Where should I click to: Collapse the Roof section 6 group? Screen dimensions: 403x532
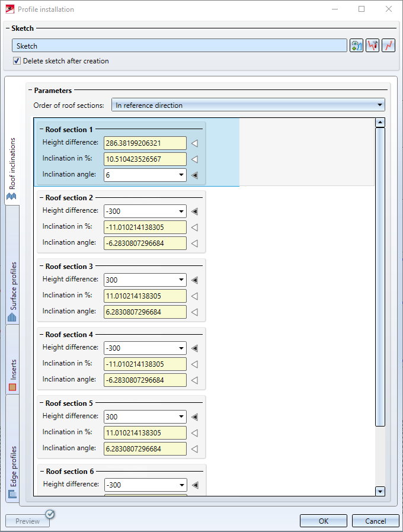pos(43,471)
